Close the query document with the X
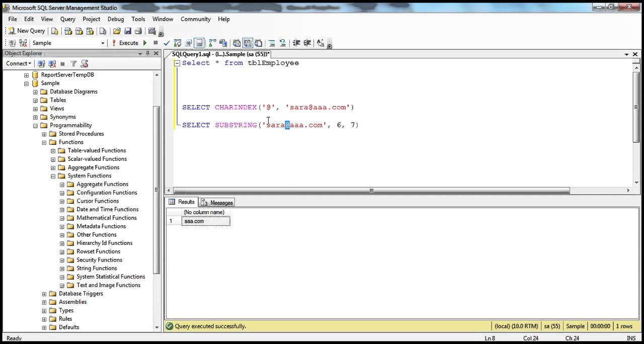This screenshot has width=644, height=344. coord(635,54)
